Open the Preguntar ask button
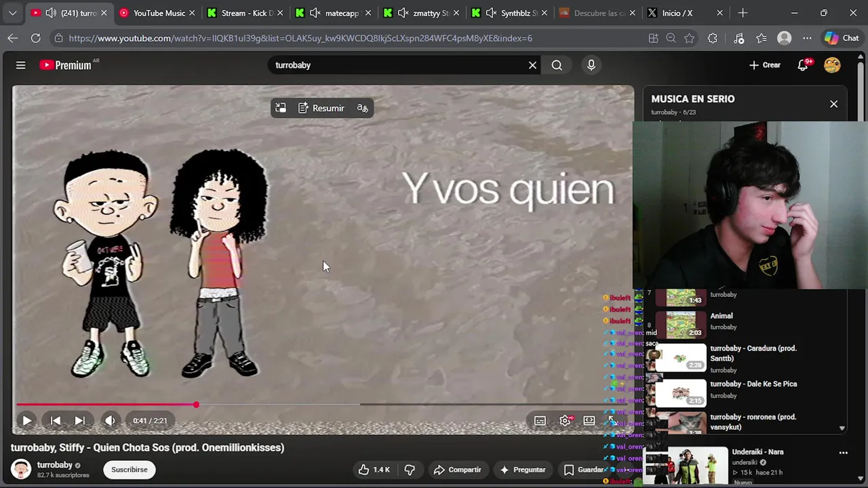Screen dimensions: 868x488 point(523,470)
